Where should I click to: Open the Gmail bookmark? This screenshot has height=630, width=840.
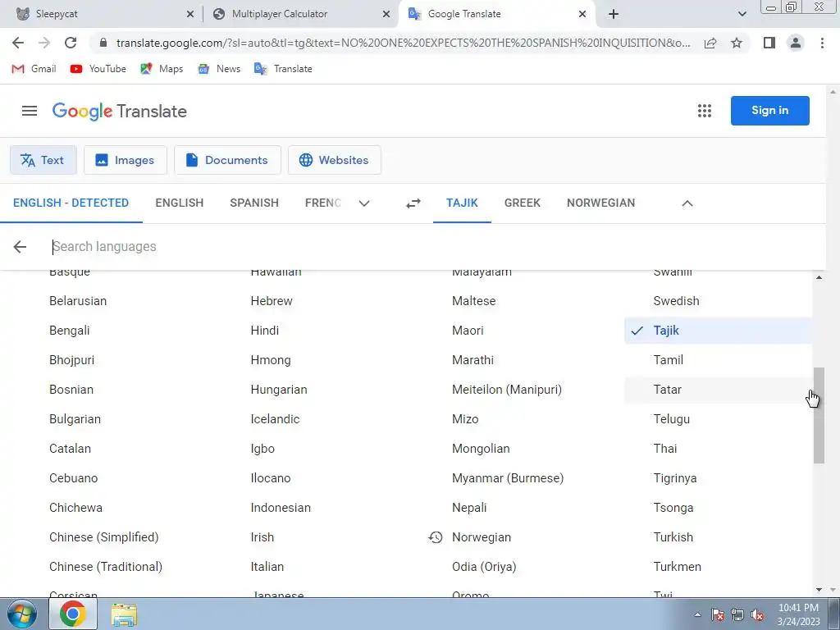[x=34, y=69]
